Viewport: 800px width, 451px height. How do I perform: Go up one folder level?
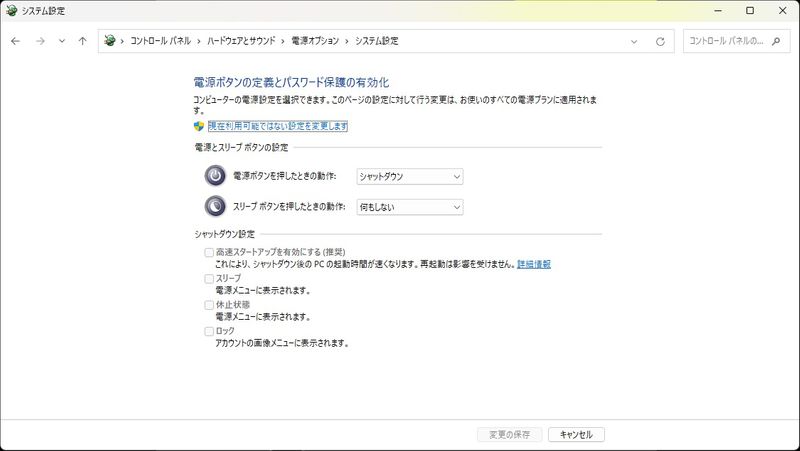[82, 41]
